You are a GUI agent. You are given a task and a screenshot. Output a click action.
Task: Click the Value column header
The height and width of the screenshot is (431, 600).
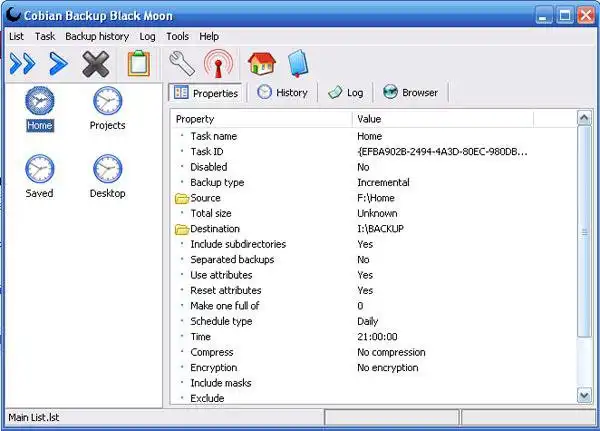pyautogui.click(x=443, y=119)
